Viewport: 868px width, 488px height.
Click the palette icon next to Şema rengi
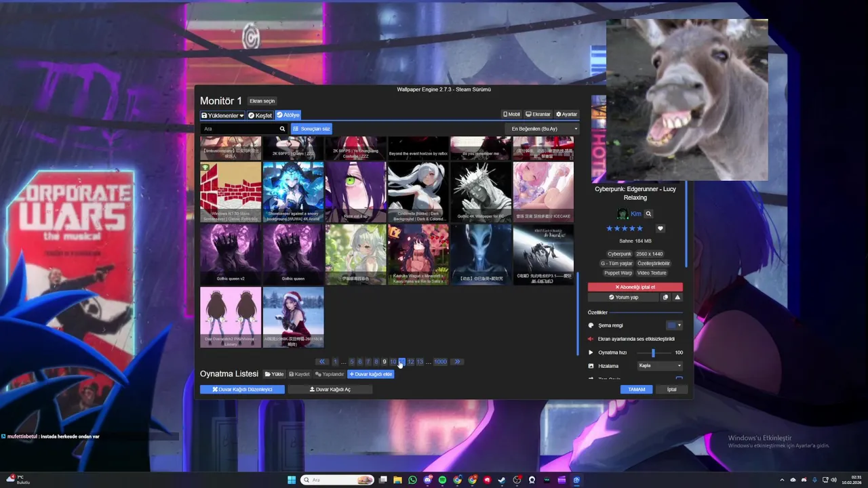[x=591, y=325]
